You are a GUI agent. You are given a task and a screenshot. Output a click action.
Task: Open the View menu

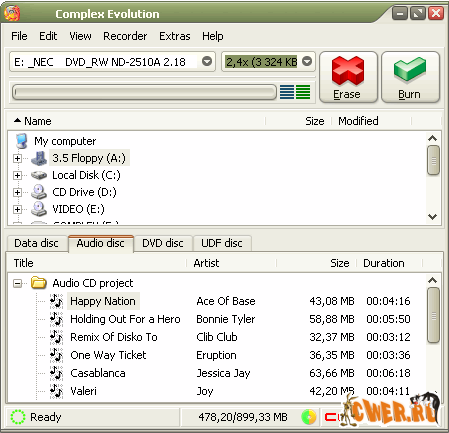(x=80, y=36)
